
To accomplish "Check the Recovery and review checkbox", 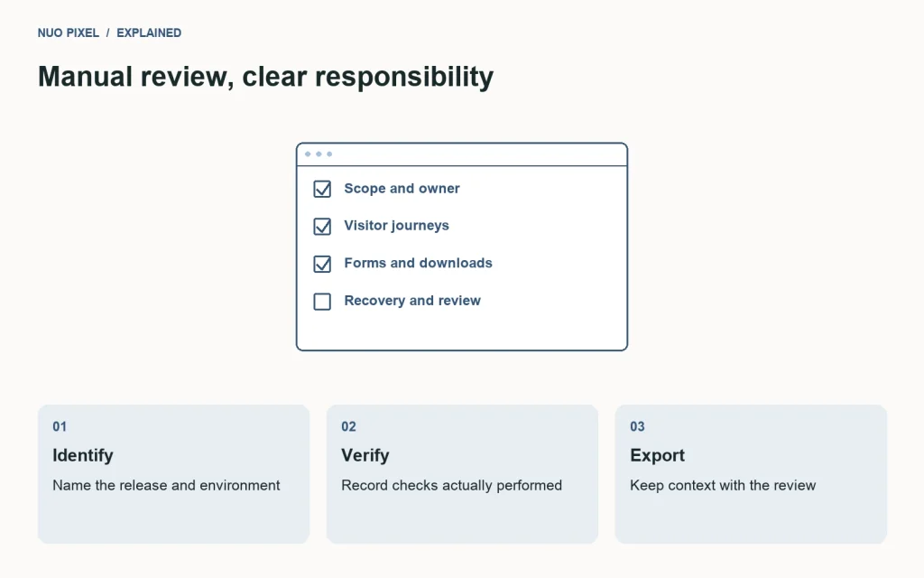I will (x=322, y=302).
